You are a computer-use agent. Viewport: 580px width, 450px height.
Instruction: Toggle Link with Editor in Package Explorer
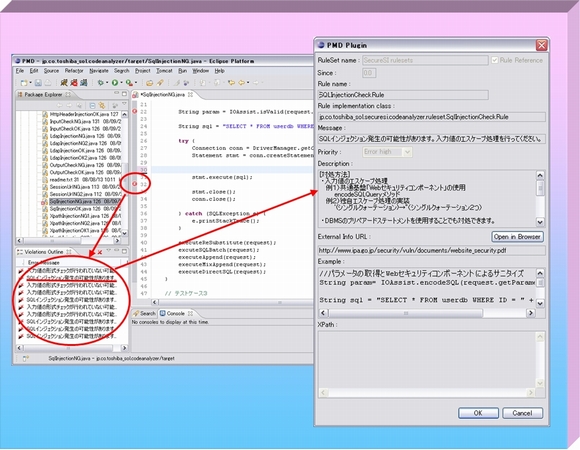102,106
